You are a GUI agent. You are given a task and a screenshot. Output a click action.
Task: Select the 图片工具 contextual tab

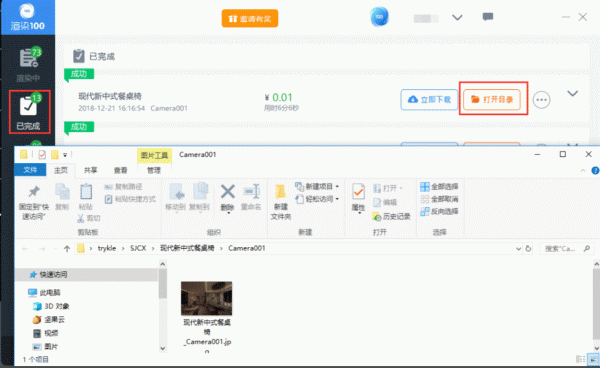(154, 155)
